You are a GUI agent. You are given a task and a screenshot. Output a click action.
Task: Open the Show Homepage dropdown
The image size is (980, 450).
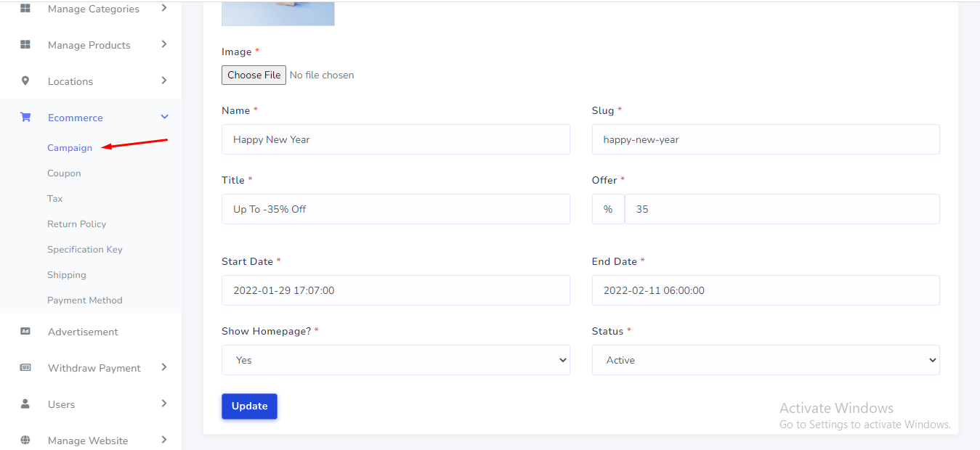395,360
